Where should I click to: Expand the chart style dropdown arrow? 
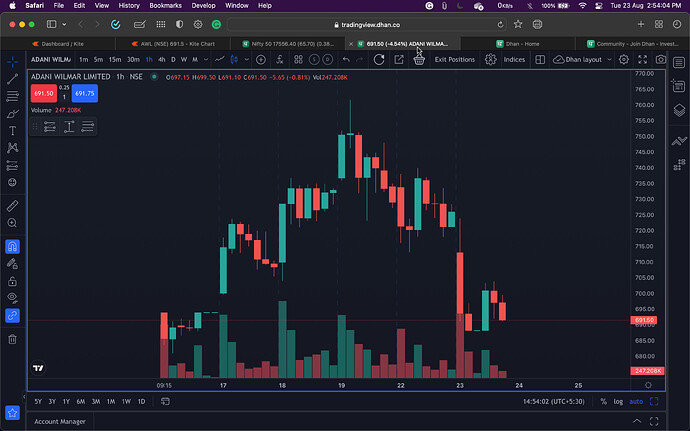246,59
